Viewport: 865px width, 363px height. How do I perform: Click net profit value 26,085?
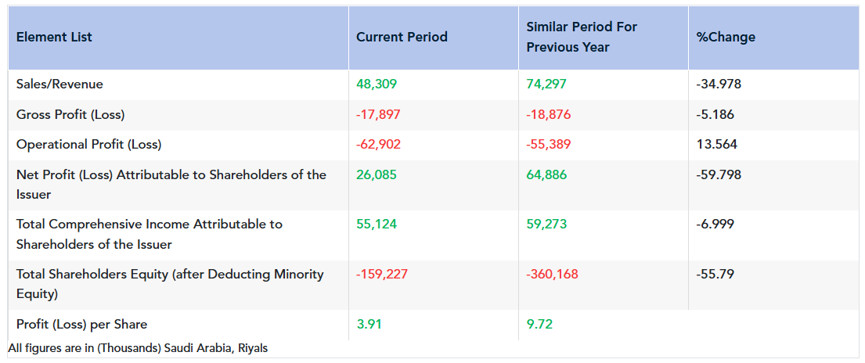[376, 175]
